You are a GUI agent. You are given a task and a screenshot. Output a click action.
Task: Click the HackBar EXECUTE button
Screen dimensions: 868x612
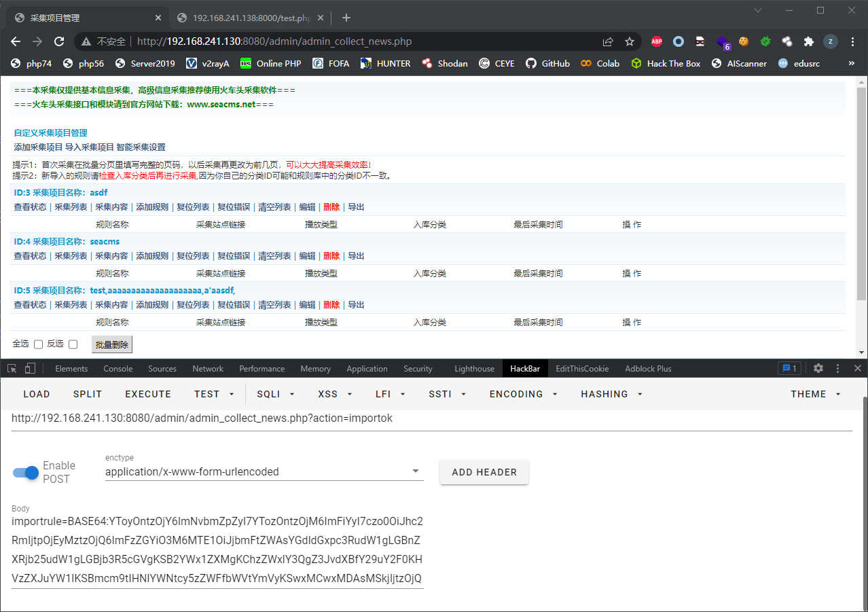148,394
